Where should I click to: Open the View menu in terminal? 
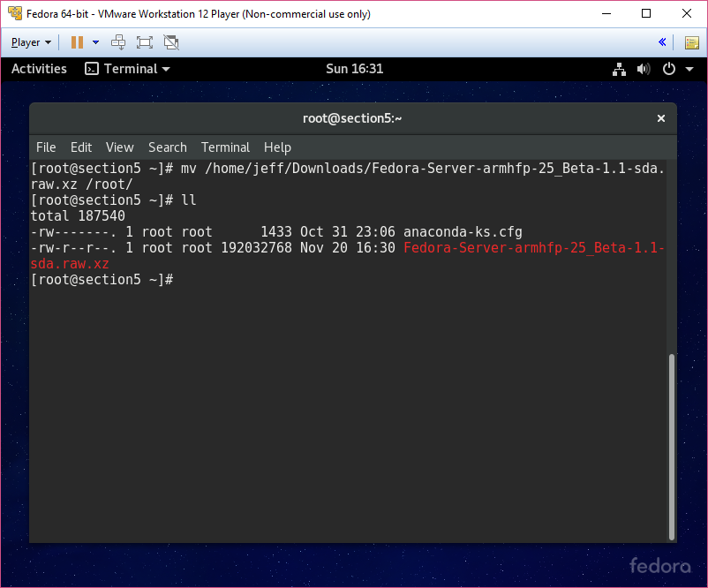click(x=120, y=147)
